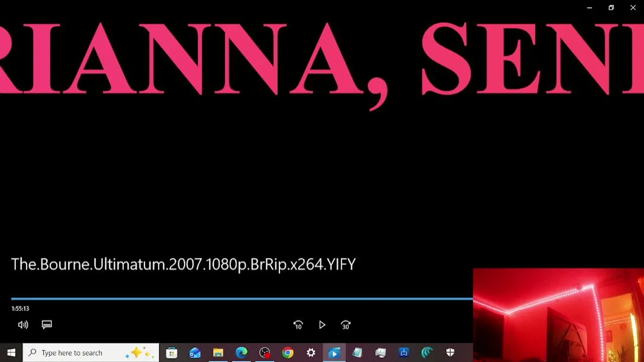The image size is (644, 362).
Task: Open Windows Settings gear on taskbar
Action: (311, 352)
